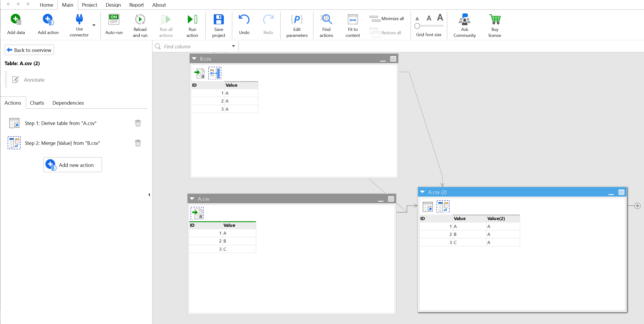Collapse the A.csv (2) table expander triangle
Viewport: 644px width, 324px height.
point(422,192)
